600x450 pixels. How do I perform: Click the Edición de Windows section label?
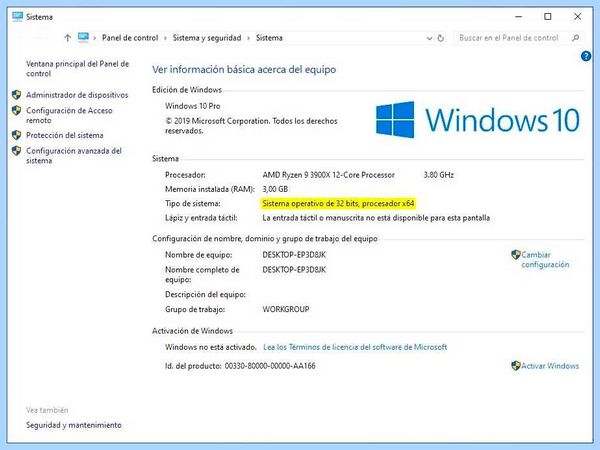(187, 90)
